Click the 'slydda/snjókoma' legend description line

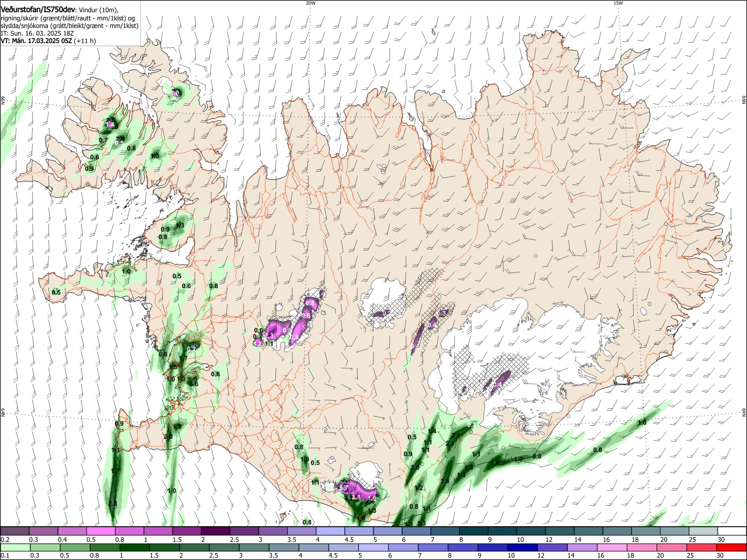[69, 26]
